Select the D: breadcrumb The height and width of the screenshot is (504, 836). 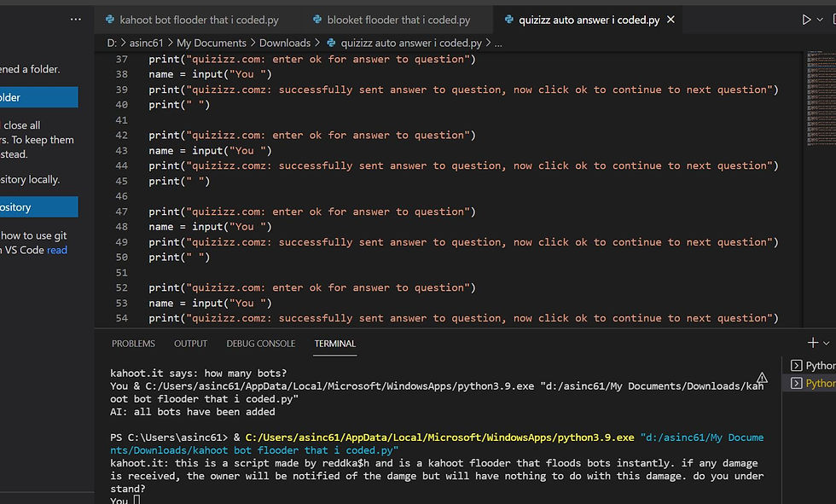[x=112, y=43]
